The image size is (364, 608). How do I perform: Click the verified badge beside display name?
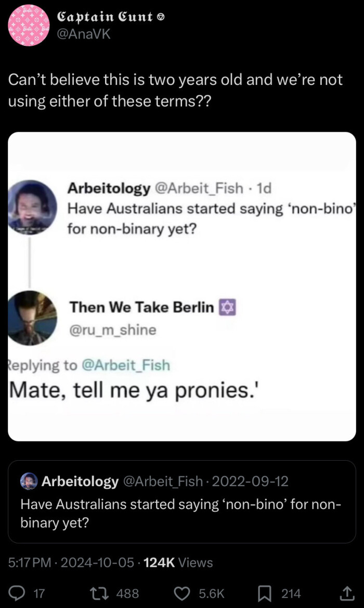pos(161,17)
